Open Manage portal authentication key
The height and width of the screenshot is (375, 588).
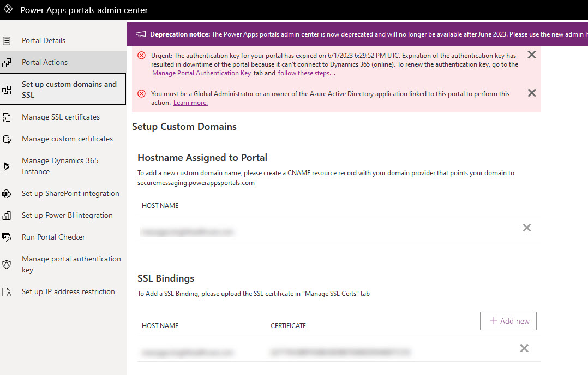(71, 264)
